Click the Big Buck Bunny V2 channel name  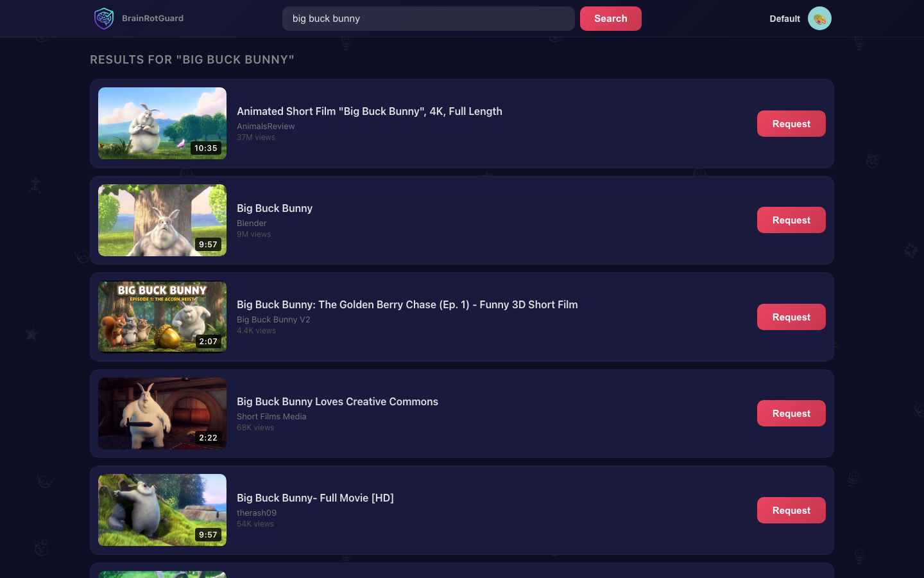273,320
